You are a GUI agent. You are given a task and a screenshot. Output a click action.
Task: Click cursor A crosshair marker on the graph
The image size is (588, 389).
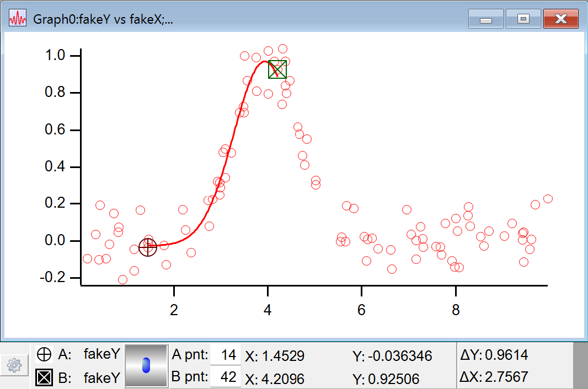point(148,247)
